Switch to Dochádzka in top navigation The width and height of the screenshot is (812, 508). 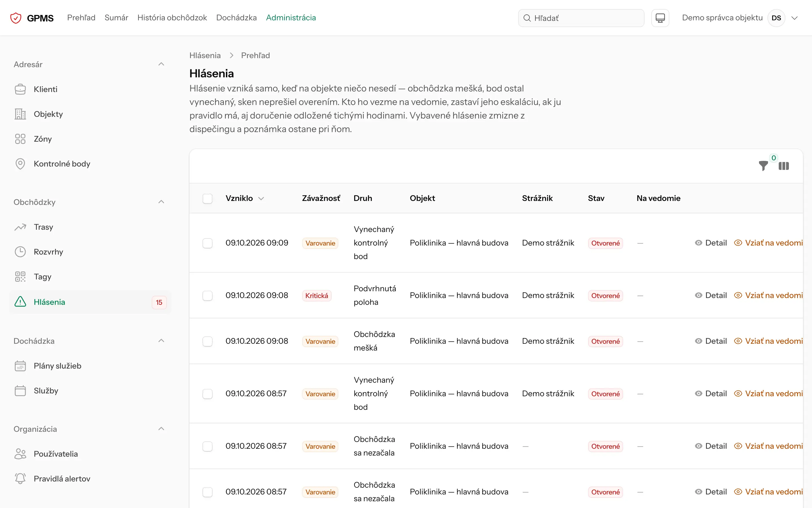click(237, 17)
